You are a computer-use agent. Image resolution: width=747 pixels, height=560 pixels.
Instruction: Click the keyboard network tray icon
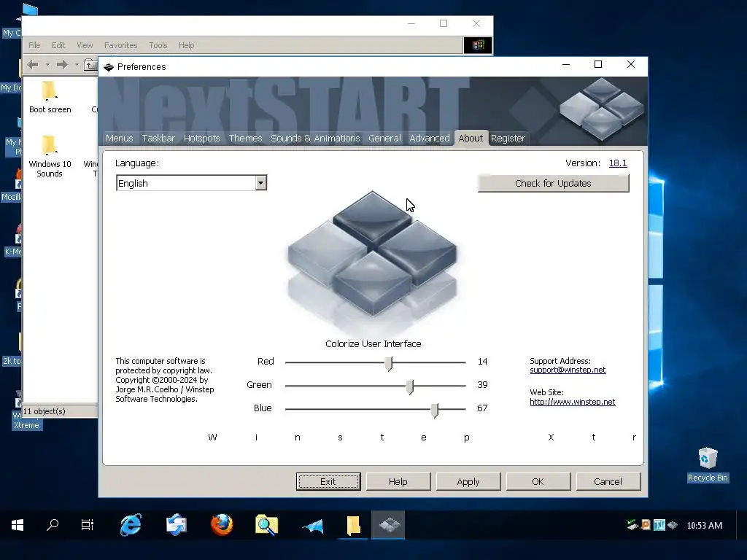pos(632,525)
